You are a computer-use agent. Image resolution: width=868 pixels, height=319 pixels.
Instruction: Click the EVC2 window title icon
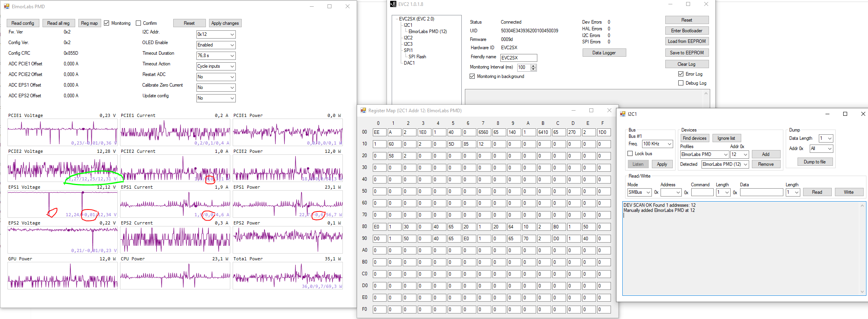pyautogui.click(x=393, y=4)
